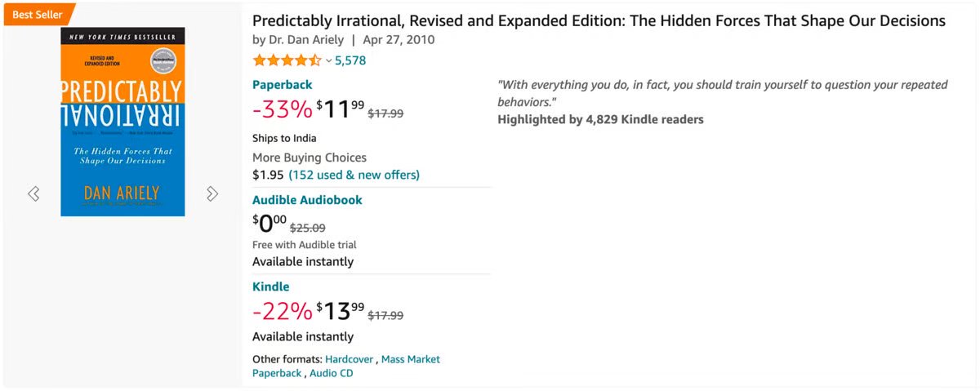Select the Audible Audiobook format
Screen dimensions: 980x391
coord(307,200)
